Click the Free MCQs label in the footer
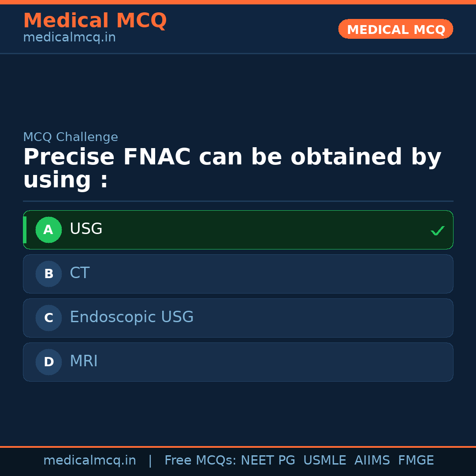The width and height of the screenshot is (476, 476). (201, 461)
